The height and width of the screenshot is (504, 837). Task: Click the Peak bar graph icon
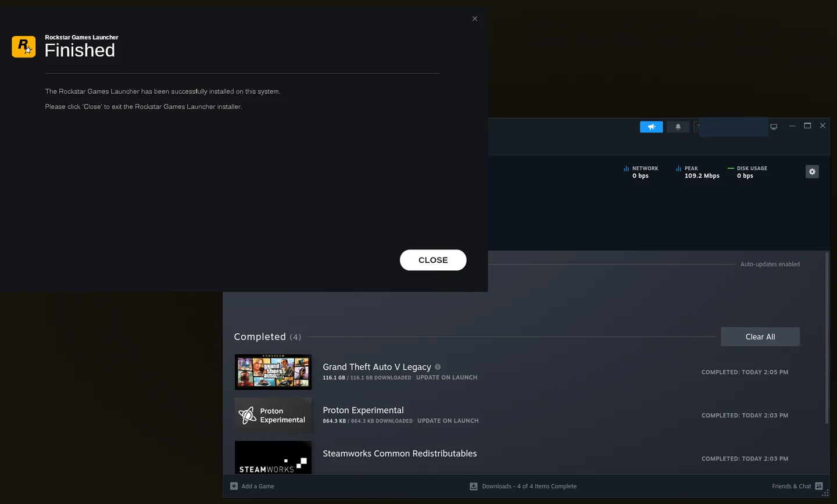coord(678,169)
